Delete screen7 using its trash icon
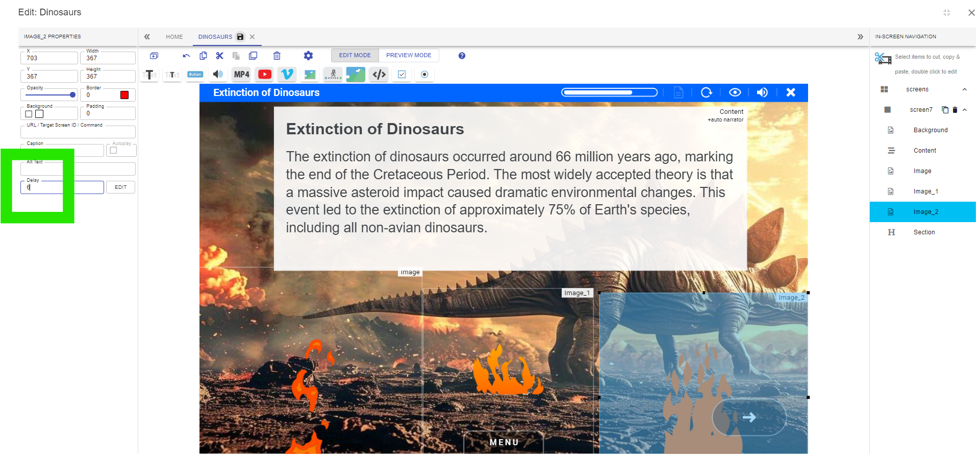The height and width of the screenshot is (458, 980). [955, 110]
